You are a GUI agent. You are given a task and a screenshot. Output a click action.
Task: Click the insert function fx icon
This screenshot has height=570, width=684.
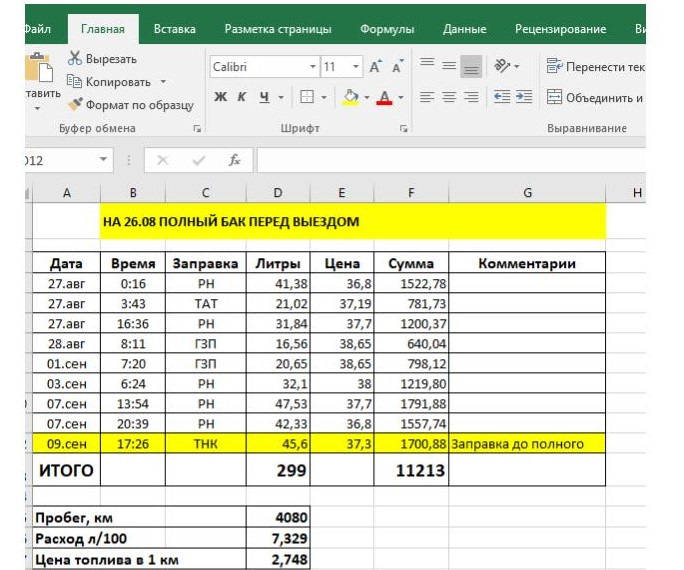[x=234, y=160]
